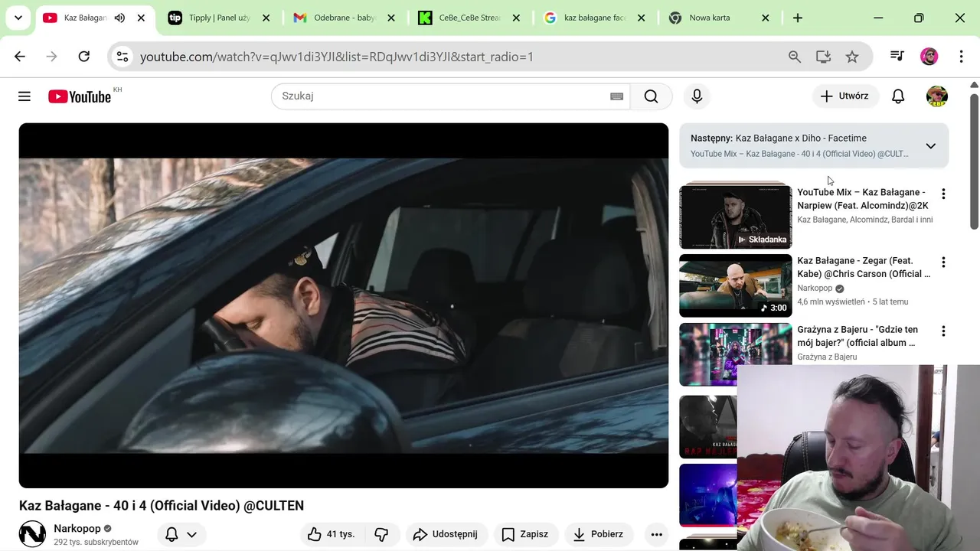
Task: Click the video title text
Action: point(162,506)
